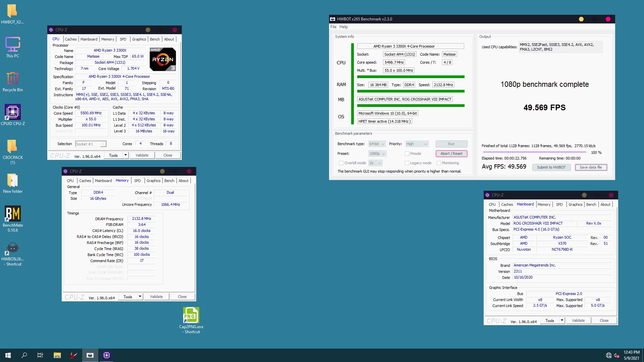This screenshot has width=644, height=362.
Task: Click Tools button in CPU-Z memory window
Action: pos(128,297)
